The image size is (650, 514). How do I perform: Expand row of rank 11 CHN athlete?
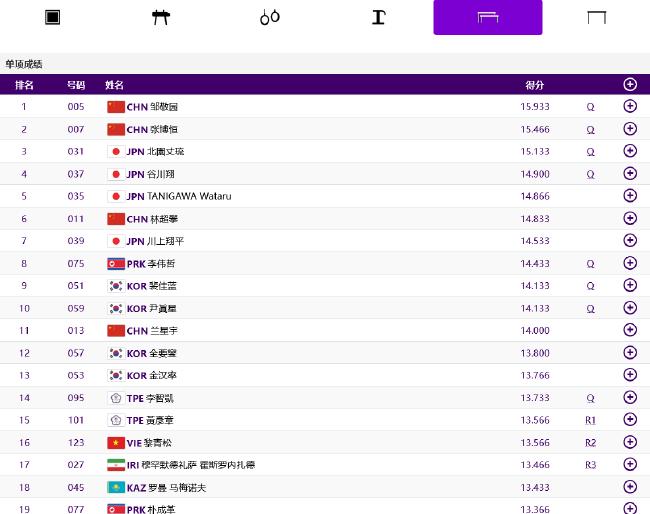tap(630, 331)
